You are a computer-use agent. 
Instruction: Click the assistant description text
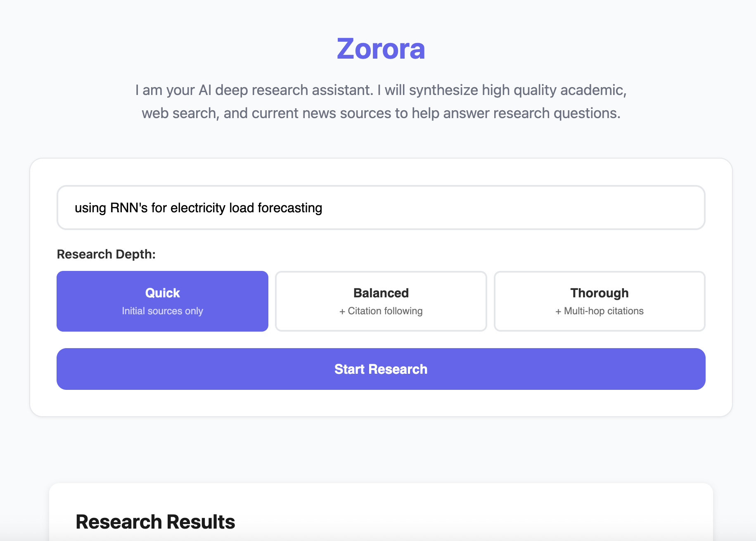(380, 101)
